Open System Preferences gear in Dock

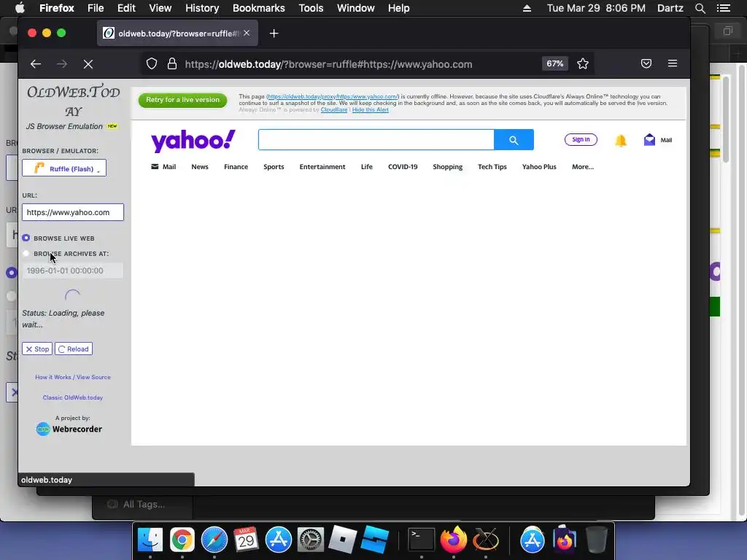[x=311, y=540]
